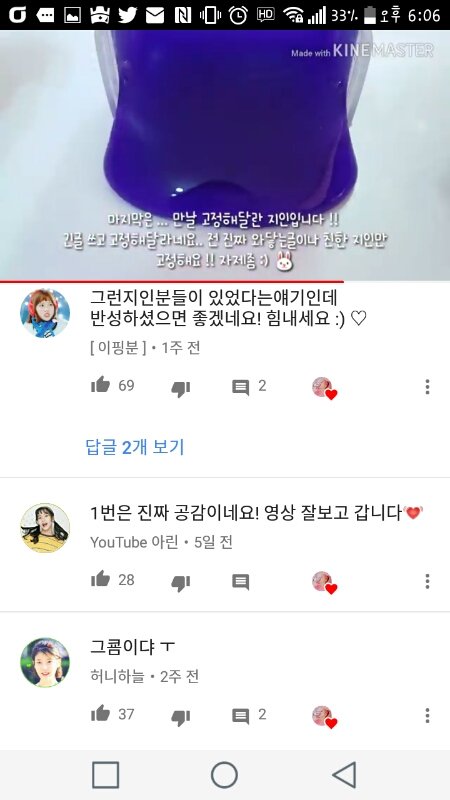Open replies icon on 이핑분 comment
Screen dimensions: 450x800
[x=241, y=387]
